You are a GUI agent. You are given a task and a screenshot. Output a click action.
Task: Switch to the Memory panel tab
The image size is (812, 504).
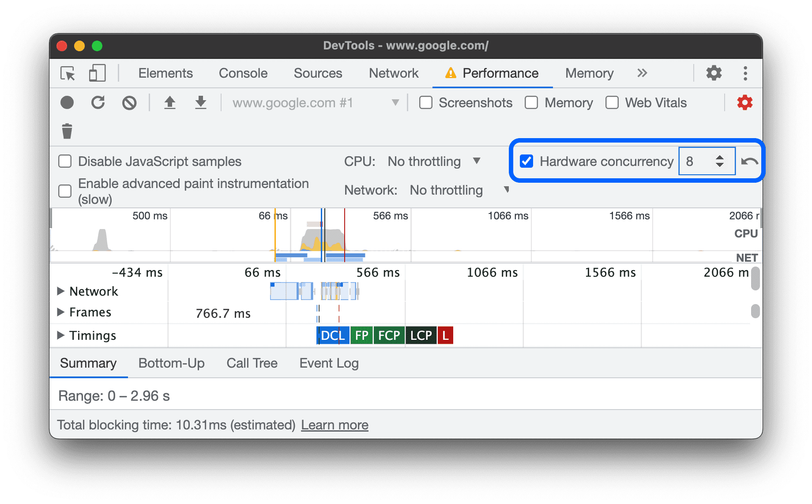click(589, 73)
